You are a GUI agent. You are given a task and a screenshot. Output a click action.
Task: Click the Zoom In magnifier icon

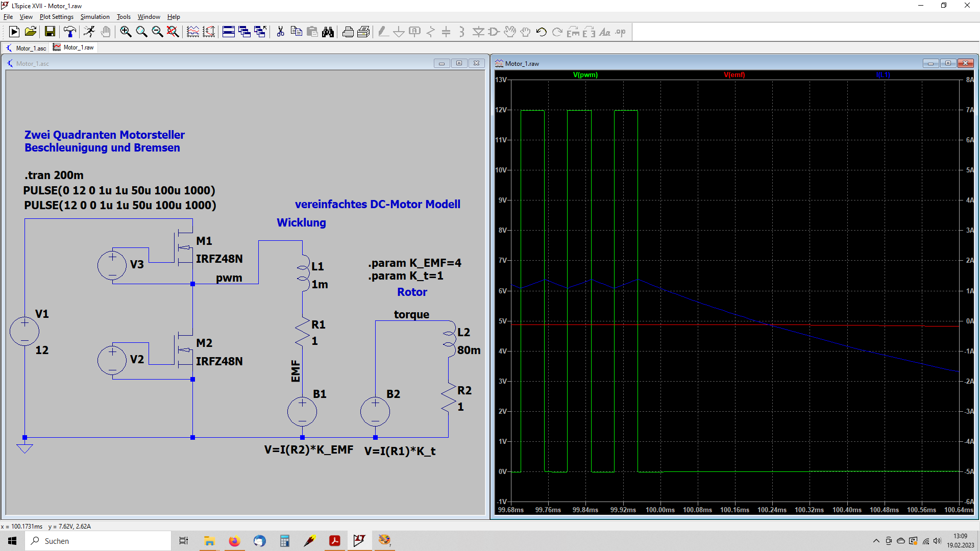tap(126, 32)
